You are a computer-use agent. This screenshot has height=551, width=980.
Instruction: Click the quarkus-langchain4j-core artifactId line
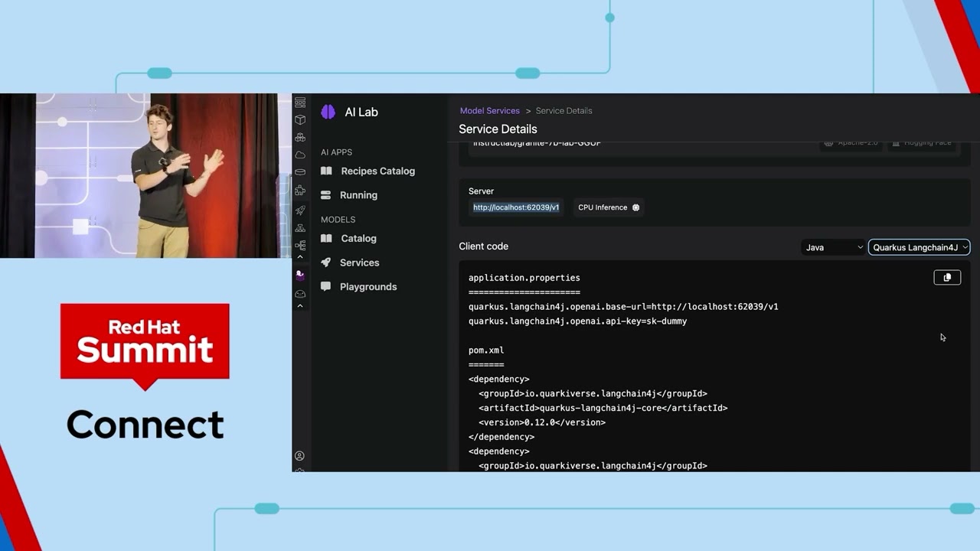603,408
